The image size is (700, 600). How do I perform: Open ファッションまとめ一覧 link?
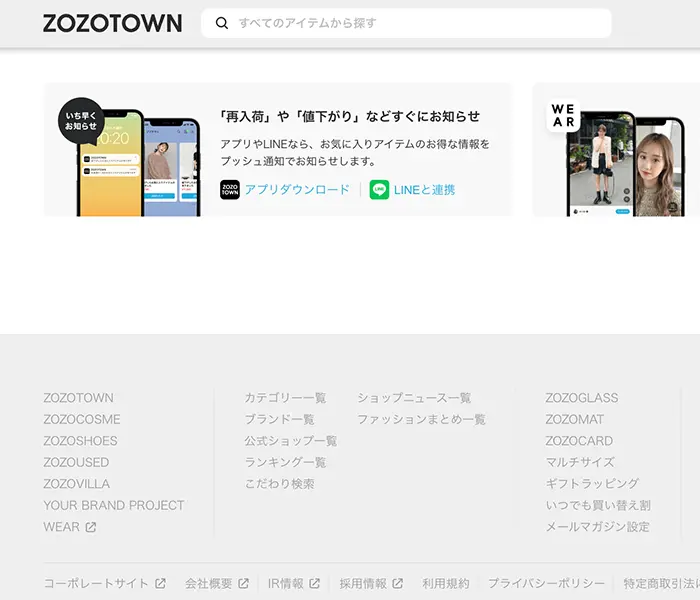click(421, 419)
